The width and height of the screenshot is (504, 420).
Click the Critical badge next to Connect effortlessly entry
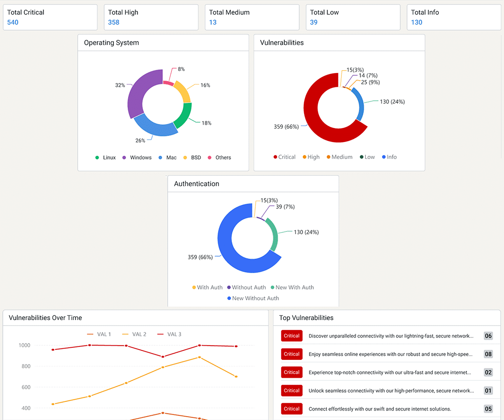pyautogui.click(x=291, y=408)
